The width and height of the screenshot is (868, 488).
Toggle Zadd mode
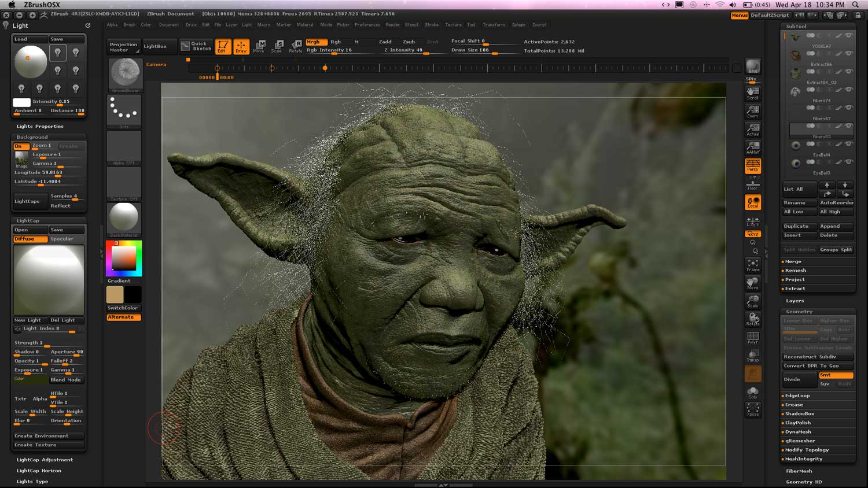(385, 42)
